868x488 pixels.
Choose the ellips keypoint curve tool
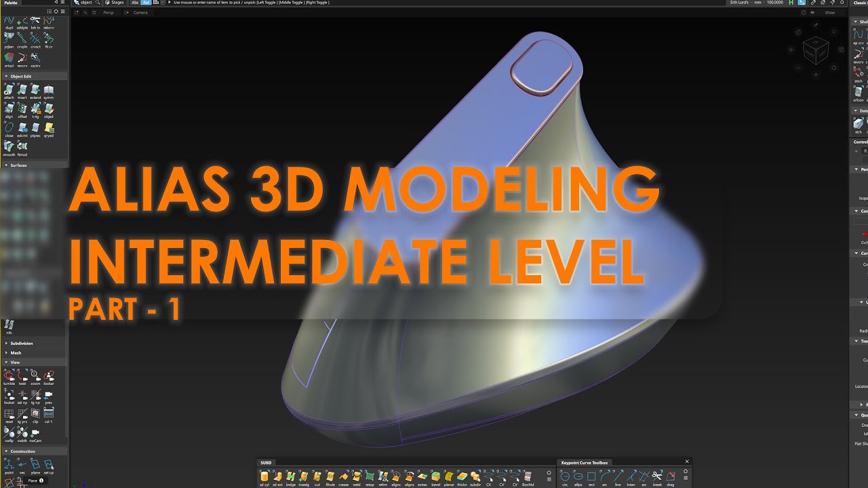pyautogui.click(x=578, y=479)
